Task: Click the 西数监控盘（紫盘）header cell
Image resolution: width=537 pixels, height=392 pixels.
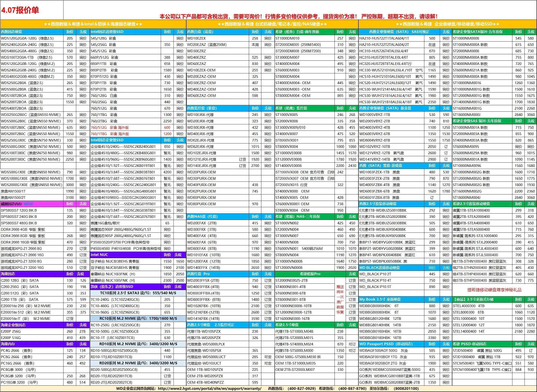Action: click(218, 108)
